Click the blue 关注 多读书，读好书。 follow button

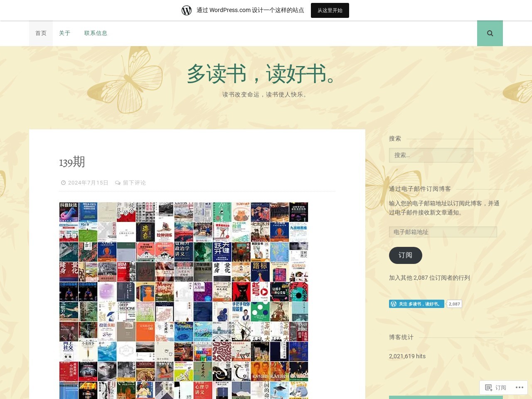click(416, 304)
